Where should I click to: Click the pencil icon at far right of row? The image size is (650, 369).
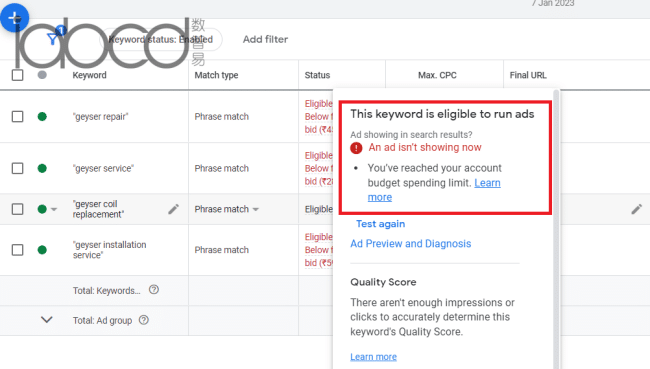point(636,209)
